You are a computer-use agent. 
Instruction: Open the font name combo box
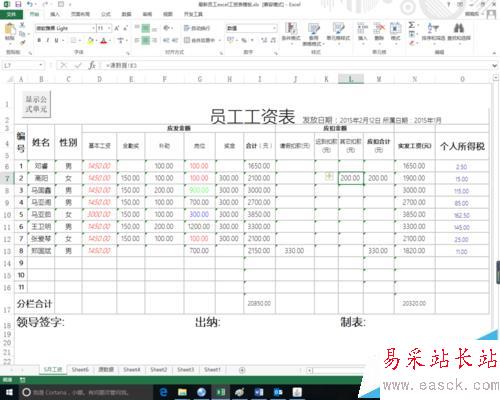tap(65, 28)
